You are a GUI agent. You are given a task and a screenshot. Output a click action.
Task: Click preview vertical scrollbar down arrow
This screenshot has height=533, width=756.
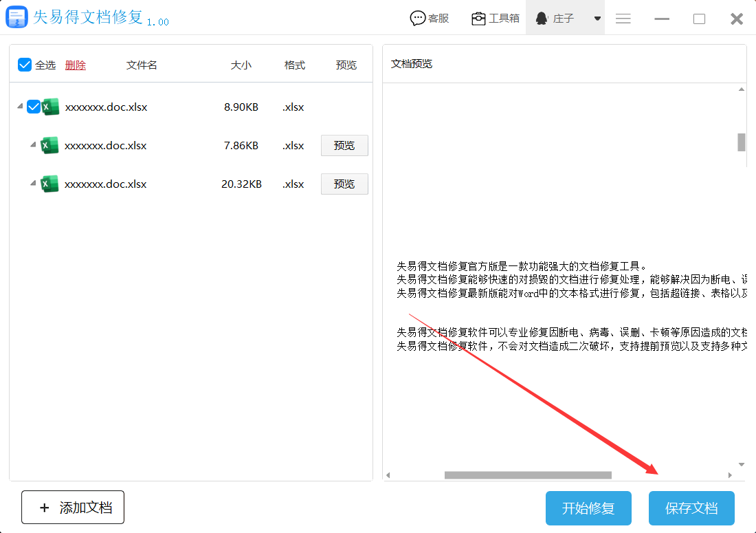[742, 464]
